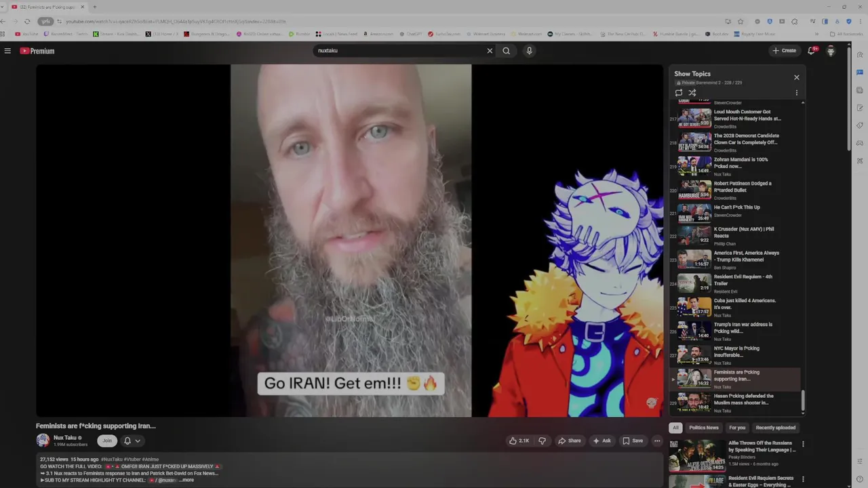Reload the page in browser

pyautogui.click(x=27, y=21)
